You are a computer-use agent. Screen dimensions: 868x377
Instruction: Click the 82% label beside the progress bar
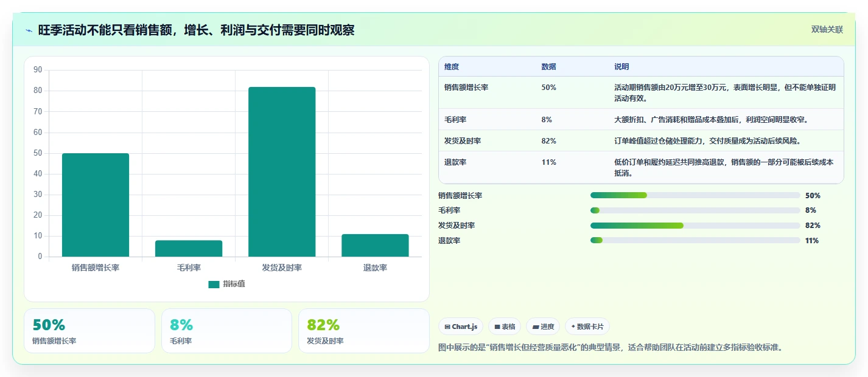pos(813,226)
